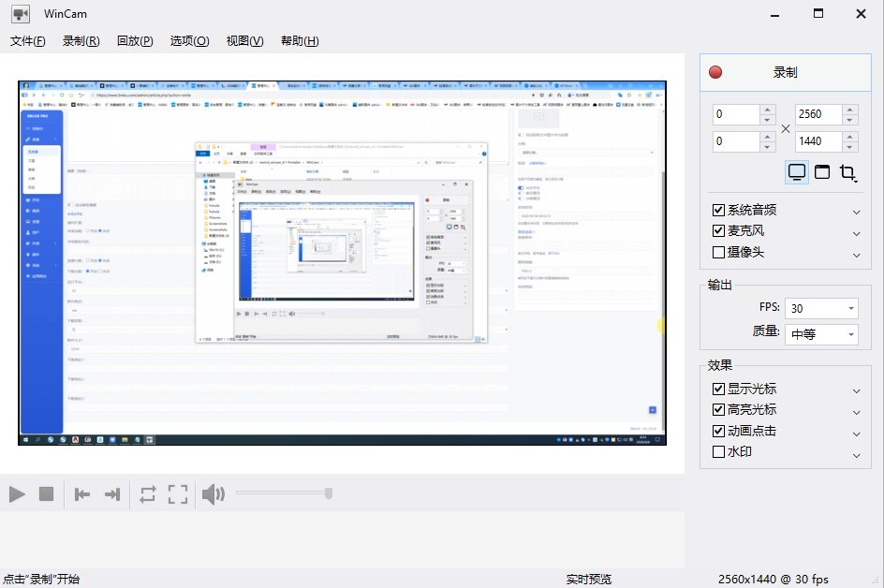
Task: Click the red Record button
Action: [786, 72]
